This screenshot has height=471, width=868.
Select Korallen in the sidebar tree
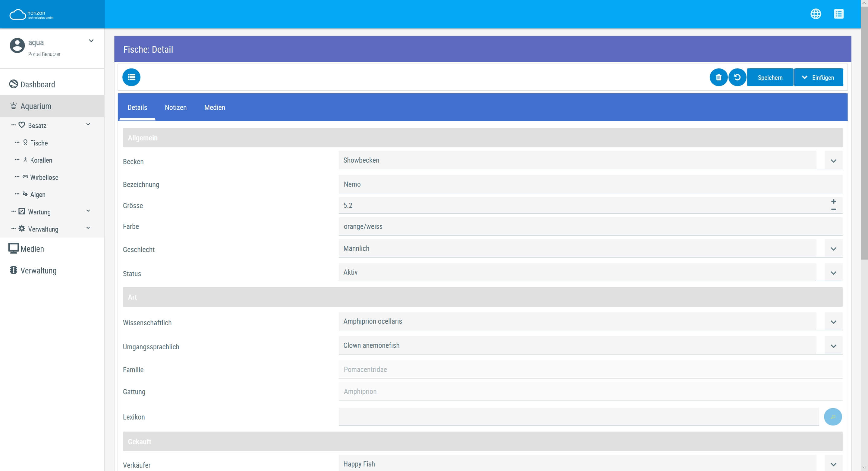pos(41,160)
